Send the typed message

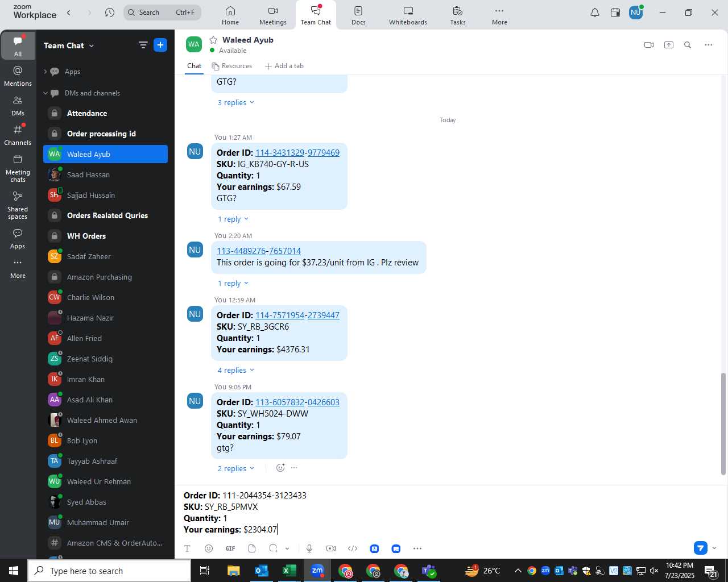pyautogui.click(x=701, y=548)
